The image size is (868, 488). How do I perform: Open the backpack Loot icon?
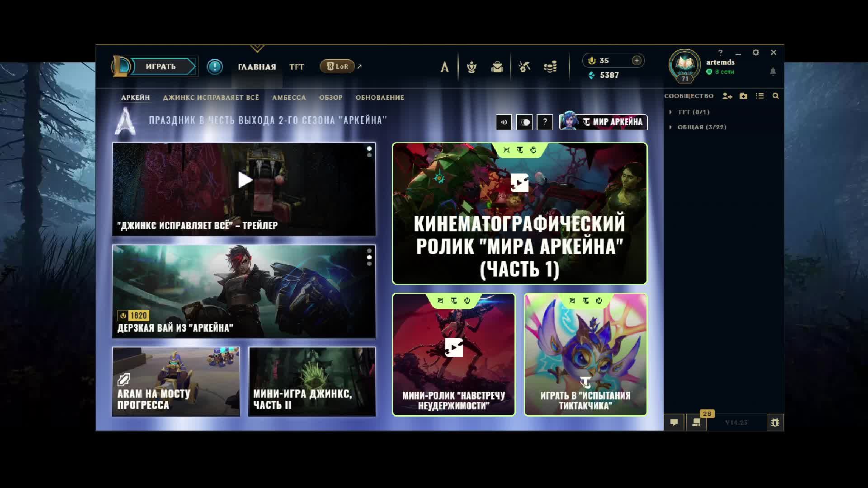(497, 67)
